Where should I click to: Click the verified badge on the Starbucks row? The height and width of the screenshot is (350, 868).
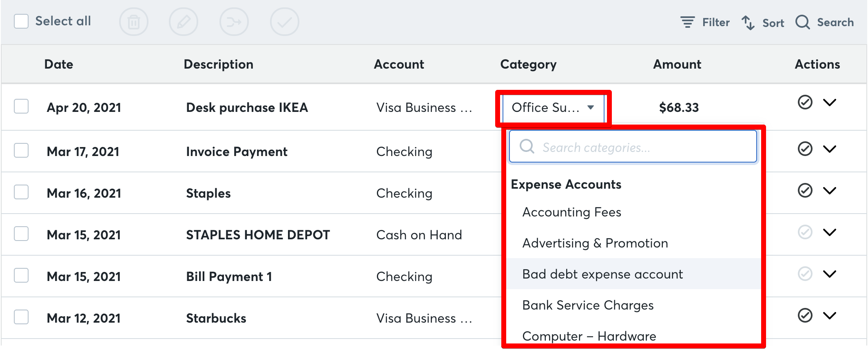click(805, 315)
